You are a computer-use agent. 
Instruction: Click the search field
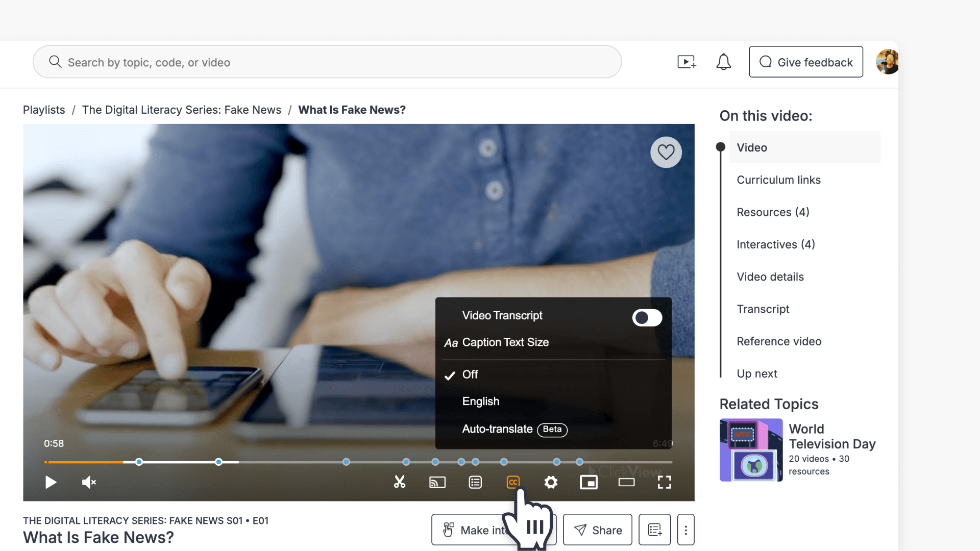(327, 62)
